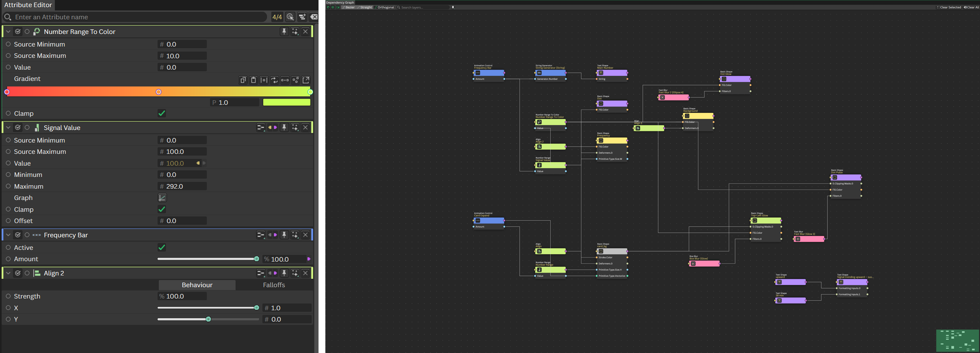Click Clear Selected in Dependency Graph

click(x=949, y=7)
